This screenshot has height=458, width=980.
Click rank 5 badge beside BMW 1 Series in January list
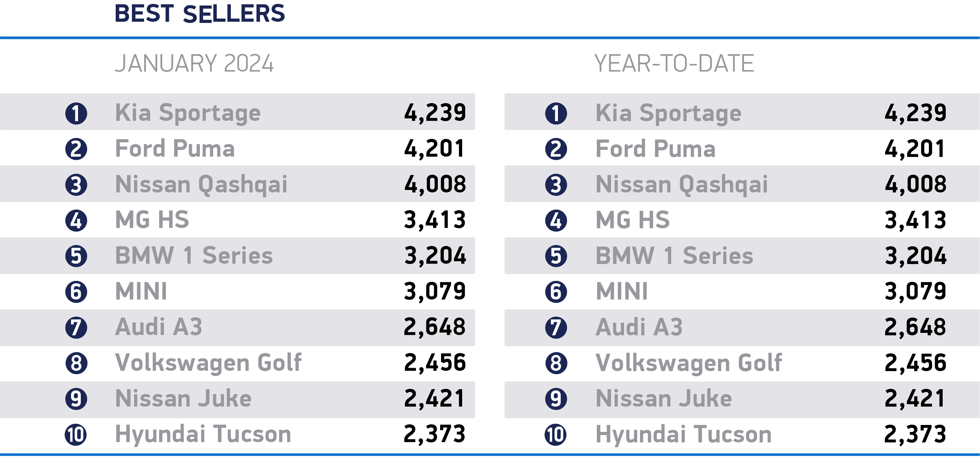tap(76, 256)
